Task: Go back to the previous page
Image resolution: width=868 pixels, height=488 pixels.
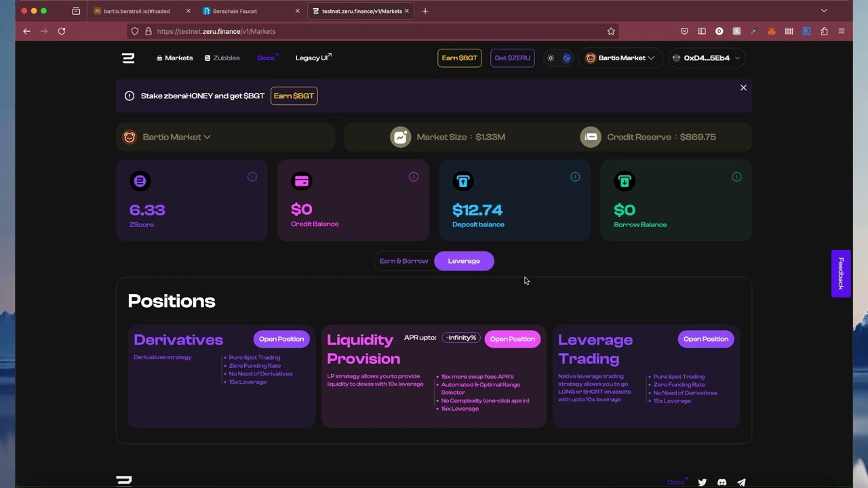Action: pyautogui.click(x=26, y=31)
